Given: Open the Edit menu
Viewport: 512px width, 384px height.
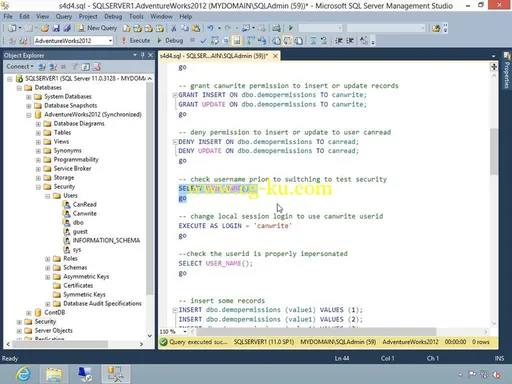Looking at the screenshot, I should click(x=24, y=16).
